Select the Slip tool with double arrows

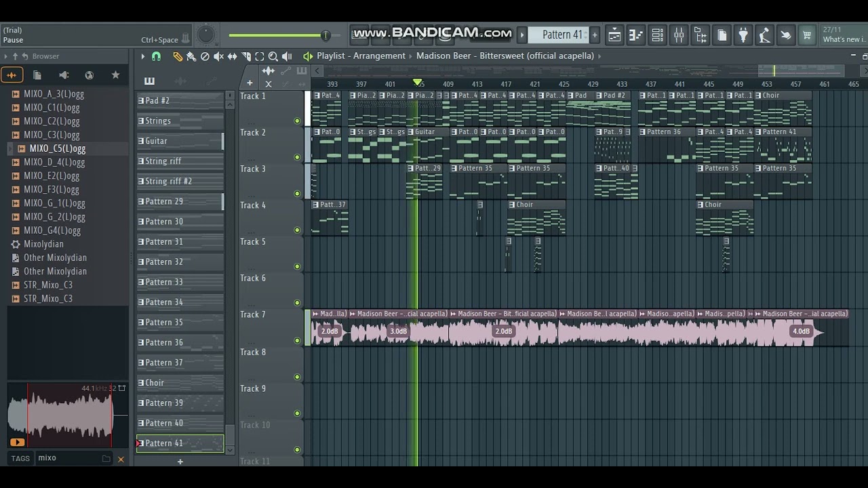[232, 56]
